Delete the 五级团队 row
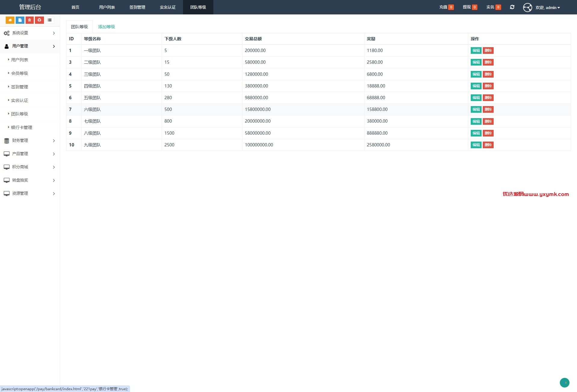 tap(488, 98)
